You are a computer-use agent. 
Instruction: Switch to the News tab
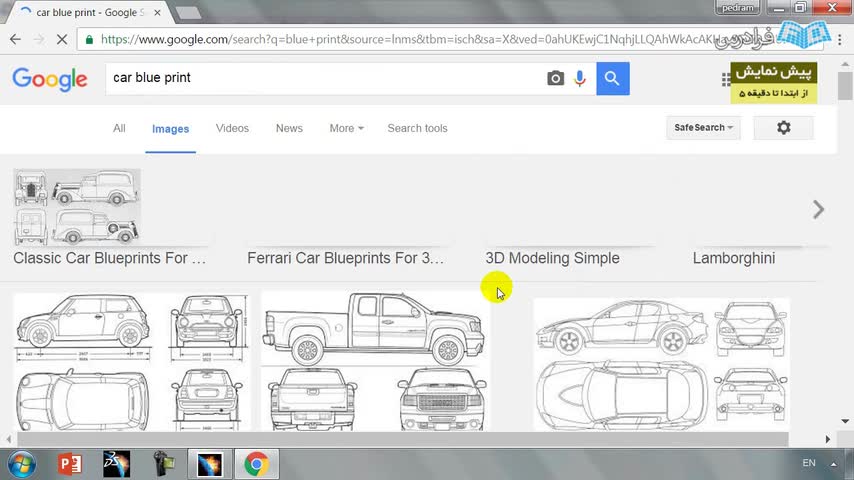(x=289, y=128)
